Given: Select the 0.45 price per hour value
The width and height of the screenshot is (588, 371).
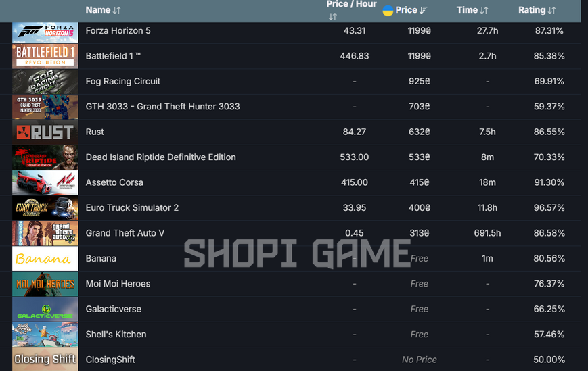Looking at the screenshot, I should 355,233.
